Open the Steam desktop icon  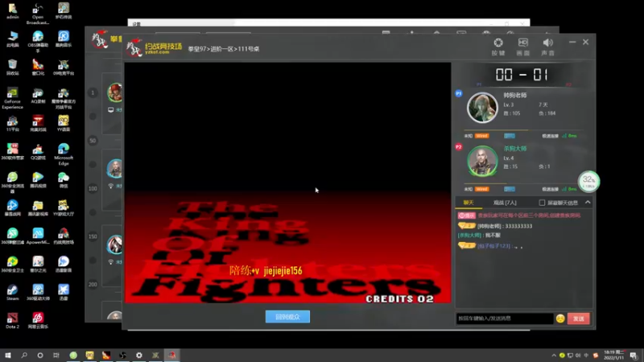(12, 293)
